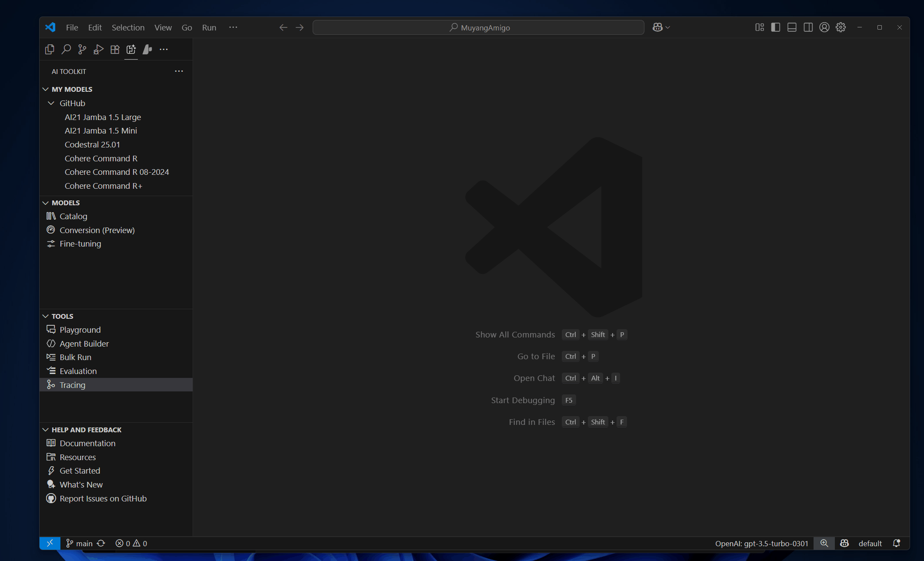924x561 pixels.
Task: Open Conversion (Preview)
Action: [116, 230]
